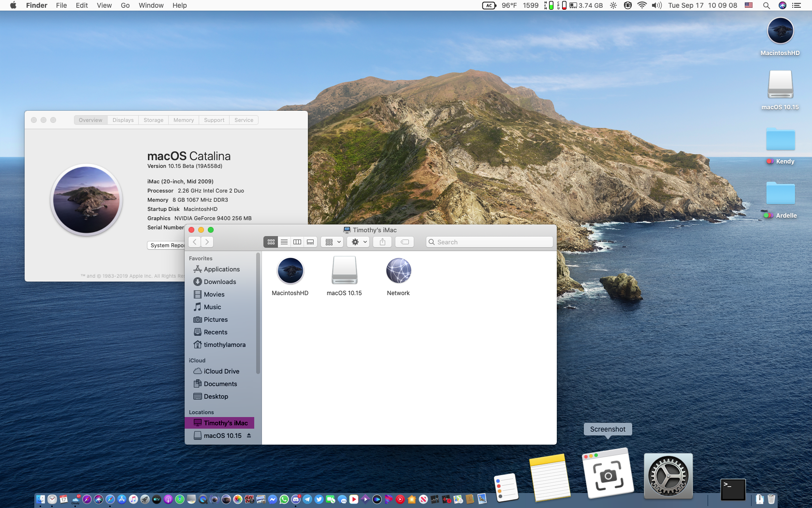Open the Window menu

tap(151, 5)
